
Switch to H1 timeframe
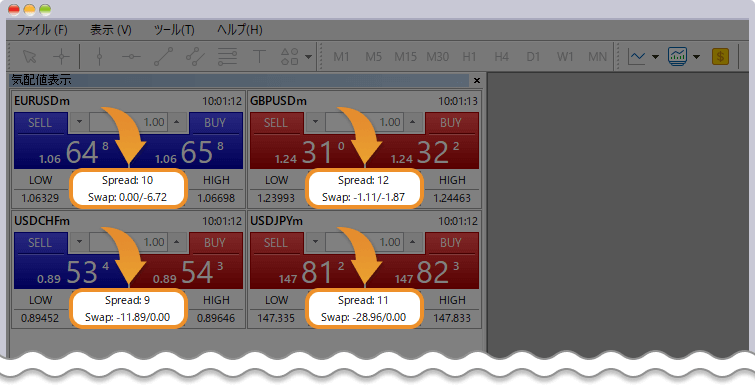coord(469,57)
